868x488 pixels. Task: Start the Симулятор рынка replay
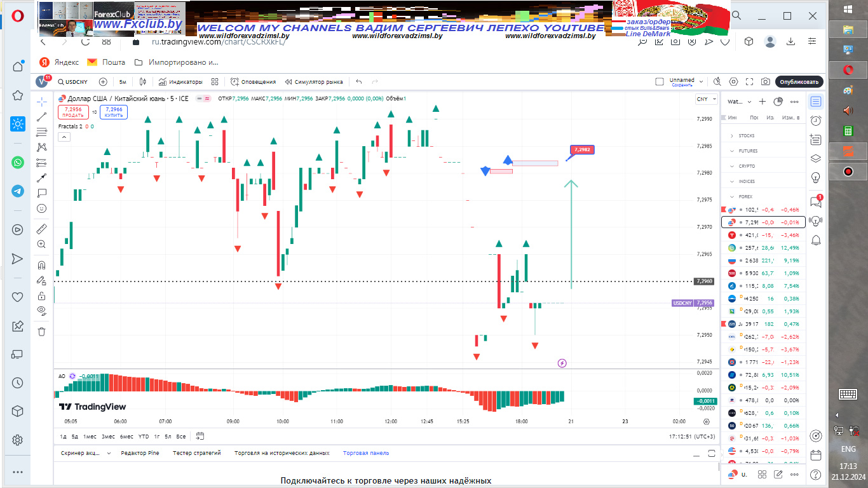click(314, 82)
